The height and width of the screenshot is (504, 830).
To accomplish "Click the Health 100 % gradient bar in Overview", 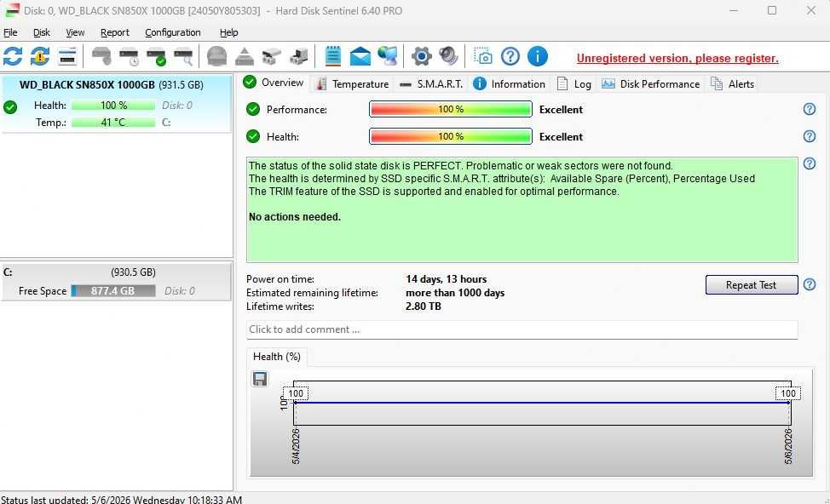I will click(x=451, y=136).
